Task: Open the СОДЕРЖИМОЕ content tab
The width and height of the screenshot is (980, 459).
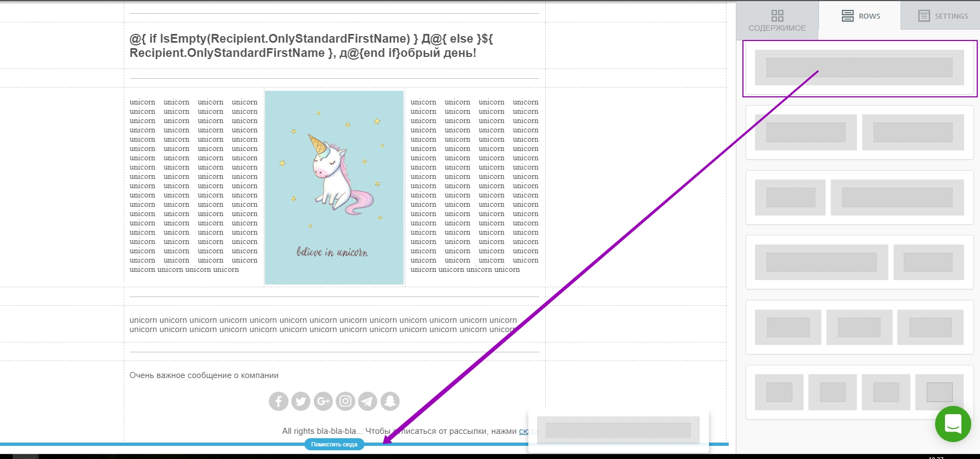Action: (x=777, y=21)
